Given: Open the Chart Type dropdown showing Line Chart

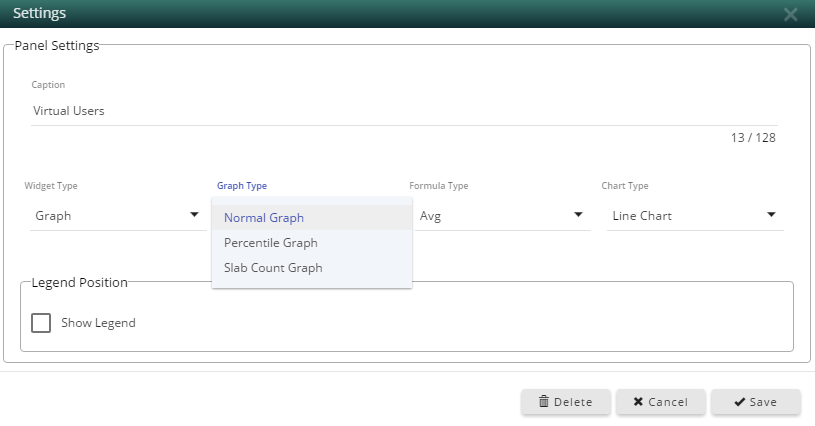Looking at the screenshot, I should tap(695, 216).
